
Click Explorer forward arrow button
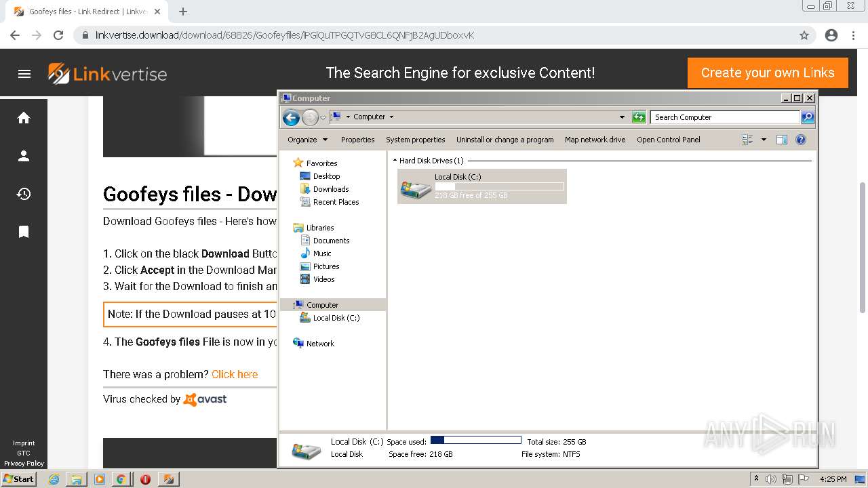pyautogui.click(x=310, y=117)
